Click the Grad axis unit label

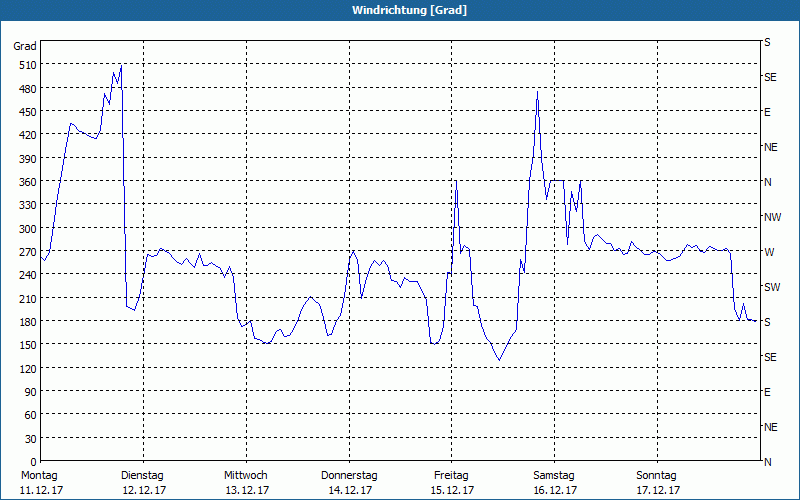25,46
